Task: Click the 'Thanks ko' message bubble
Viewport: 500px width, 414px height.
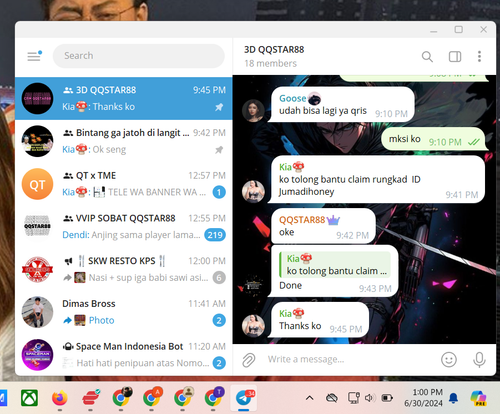Action: click(320, 320)
